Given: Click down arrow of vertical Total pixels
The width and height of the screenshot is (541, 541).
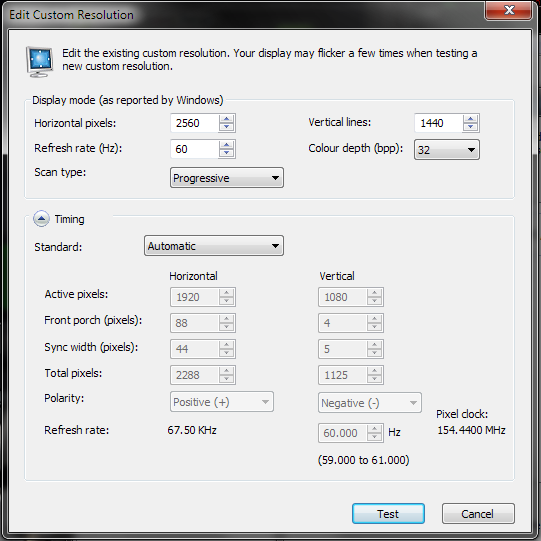Looking at the screenshot, I should (x=375, y=379).
